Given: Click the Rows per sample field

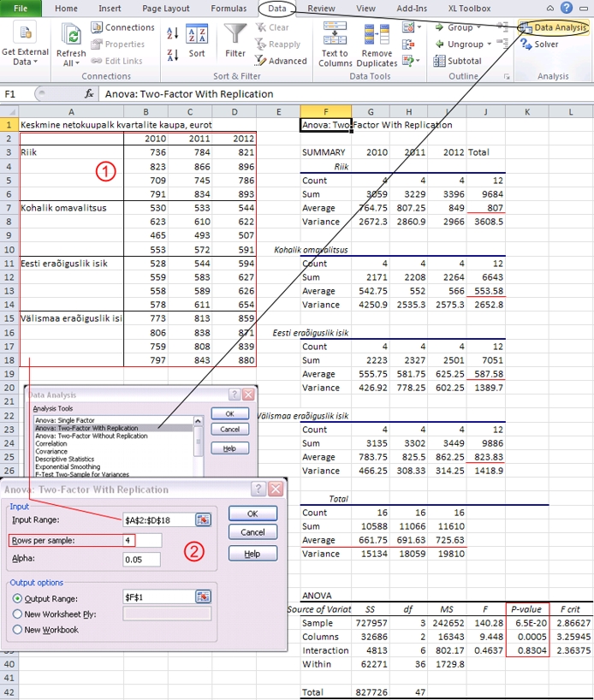Looking at the screenshot, I should click(142, 540).
